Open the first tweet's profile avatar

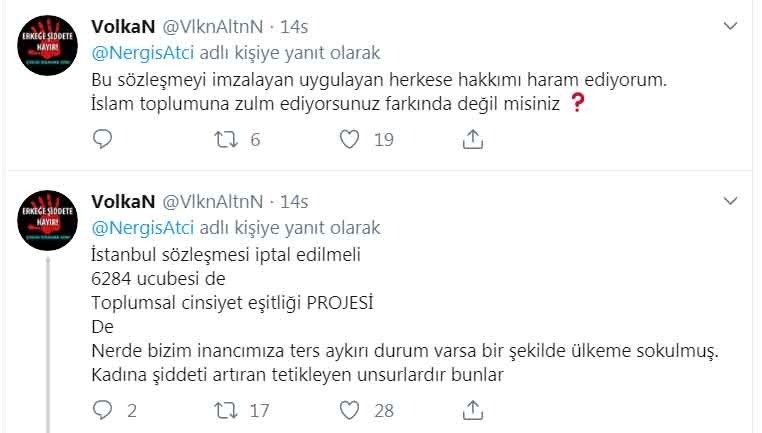[47, 45]
